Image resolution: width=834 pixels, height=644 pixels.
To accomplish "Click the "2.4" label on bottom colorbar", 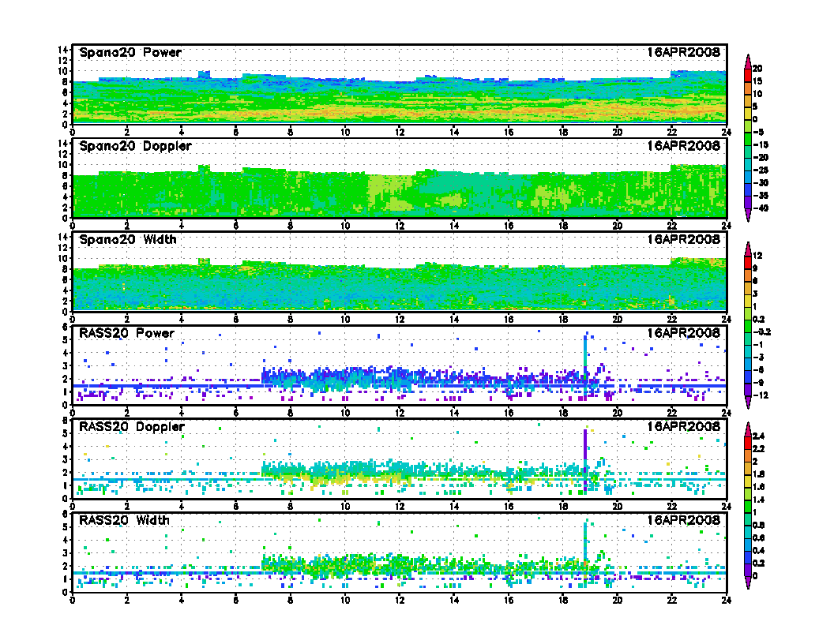I will (x=758, y=436).
